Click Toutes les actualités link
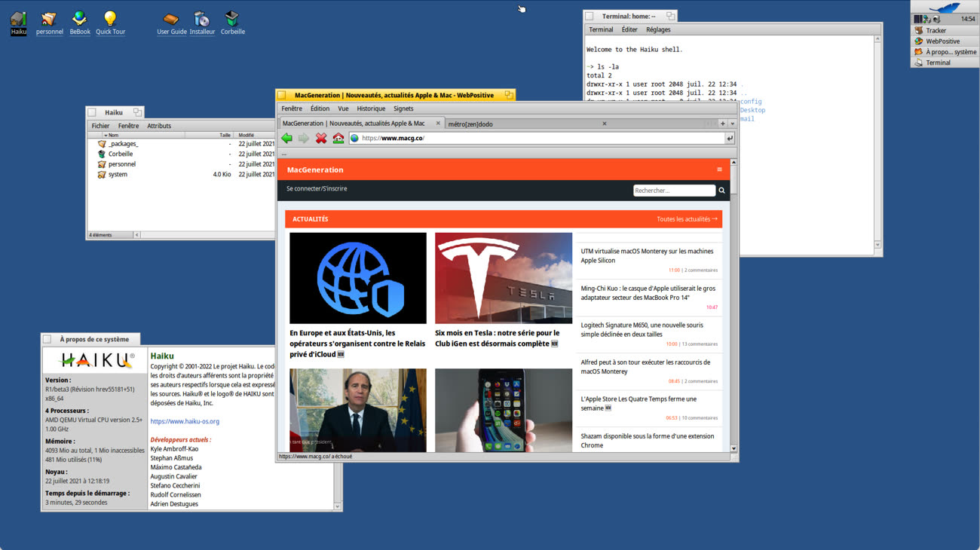The image size is (980, 550). coord(687,219)
